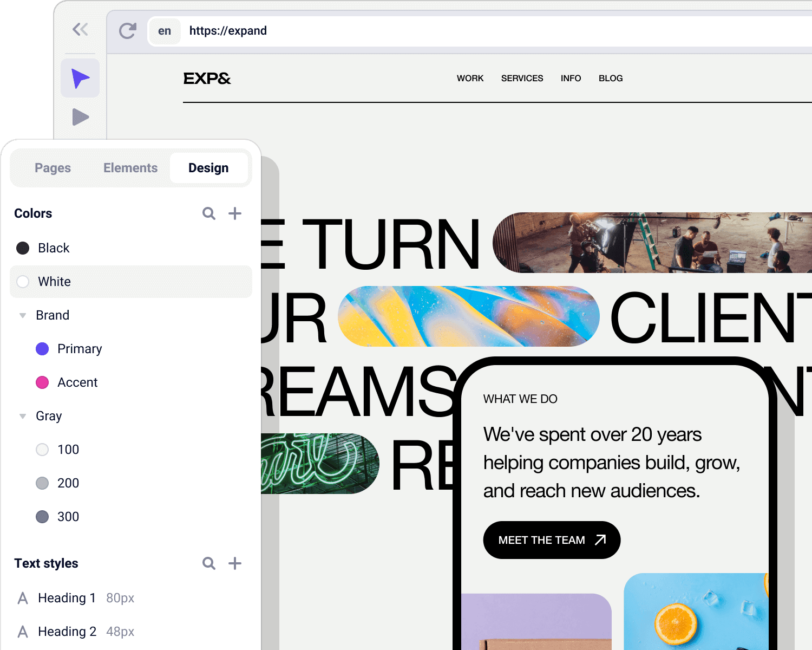Add a new text style
812x650 pixels.
tap(235, 563)
